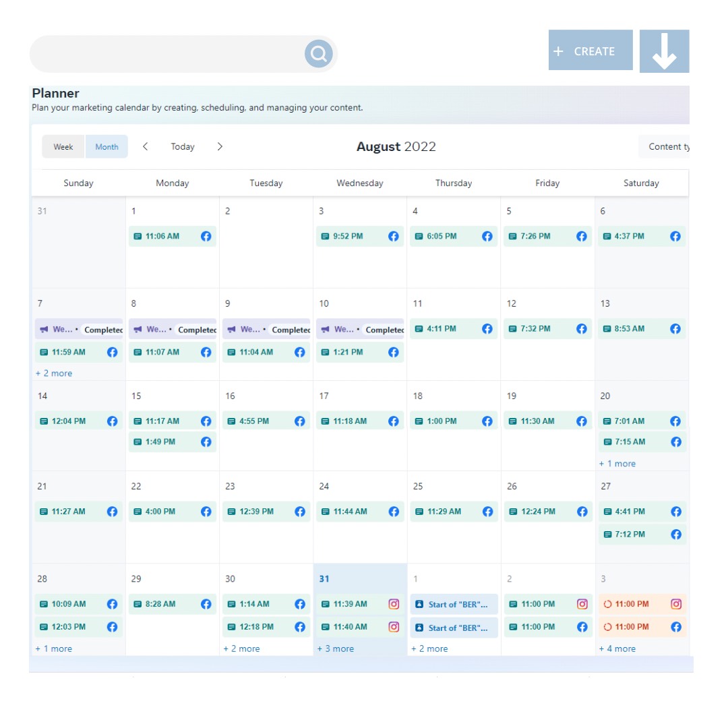The height and width of the screenshot is (728, 728).
Task: Go to previous month with left chevron
Action: pyautogui.click(x=146, y=147)
